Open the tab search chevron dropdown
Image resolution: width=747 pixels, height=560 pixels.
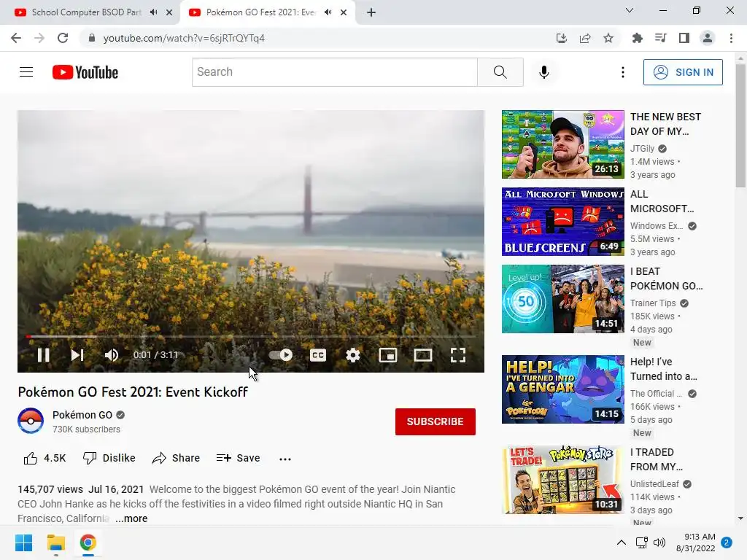tap(630, 10)
